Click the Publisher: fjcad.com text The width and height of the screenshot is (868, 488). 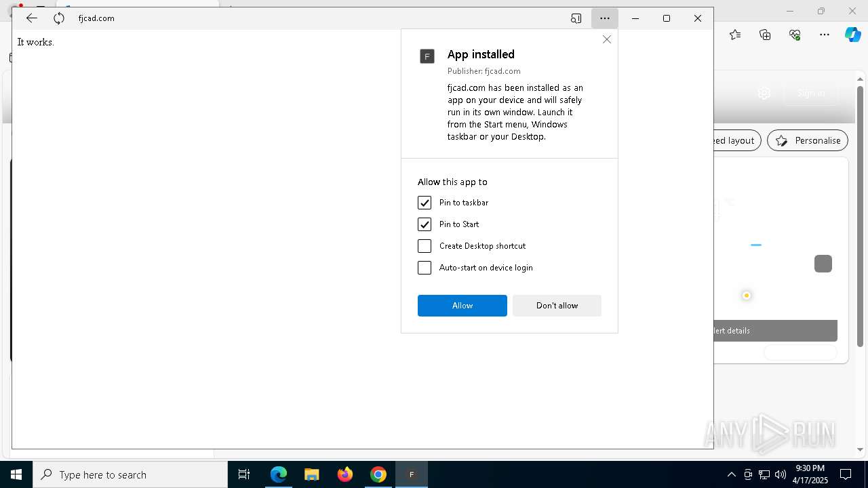point(484,71)
